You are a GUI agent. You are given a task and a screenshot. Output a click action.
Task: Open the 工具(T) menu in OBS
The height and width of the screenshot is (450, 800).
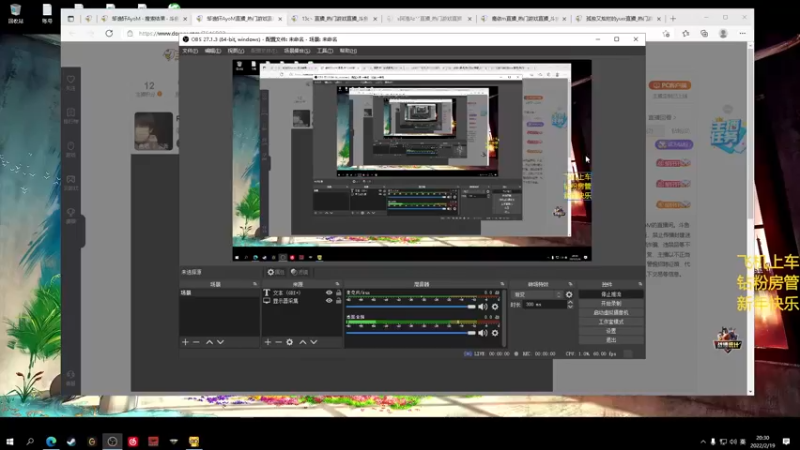[325, 51]
